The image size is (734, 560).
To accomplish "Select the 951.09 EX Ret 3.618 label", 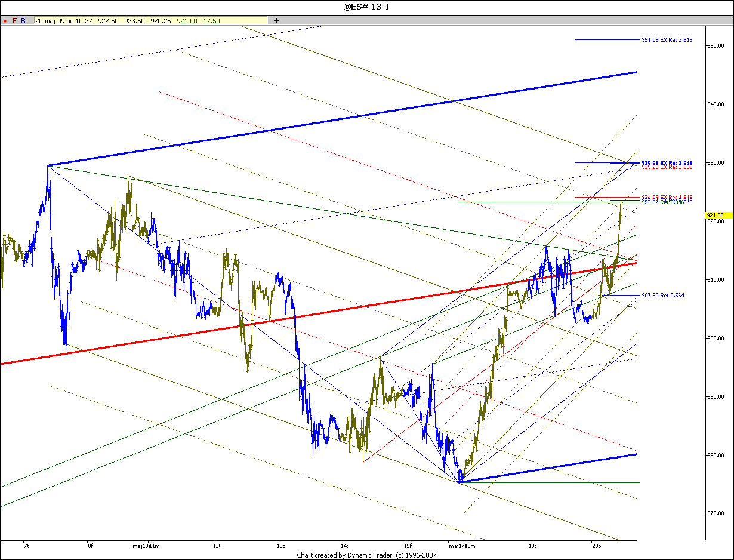I will click(667, 40).
